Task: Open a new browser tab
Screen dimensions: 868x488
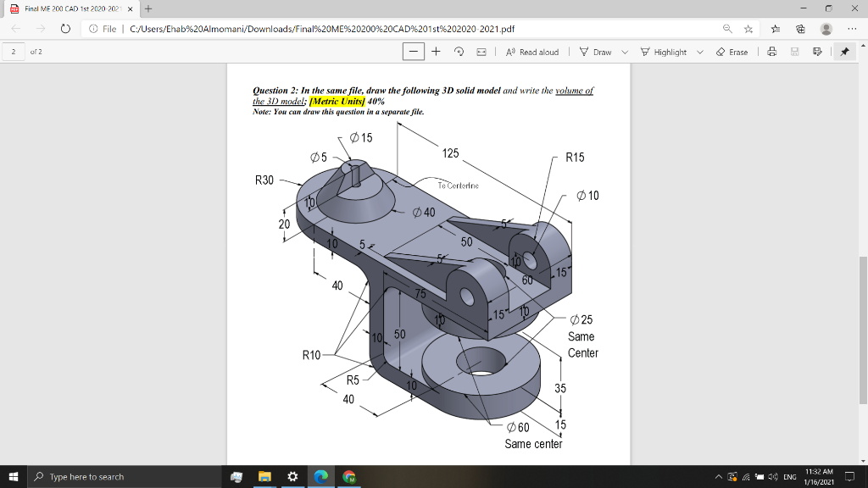Action: pyautogui.click(x=147, y=8)
